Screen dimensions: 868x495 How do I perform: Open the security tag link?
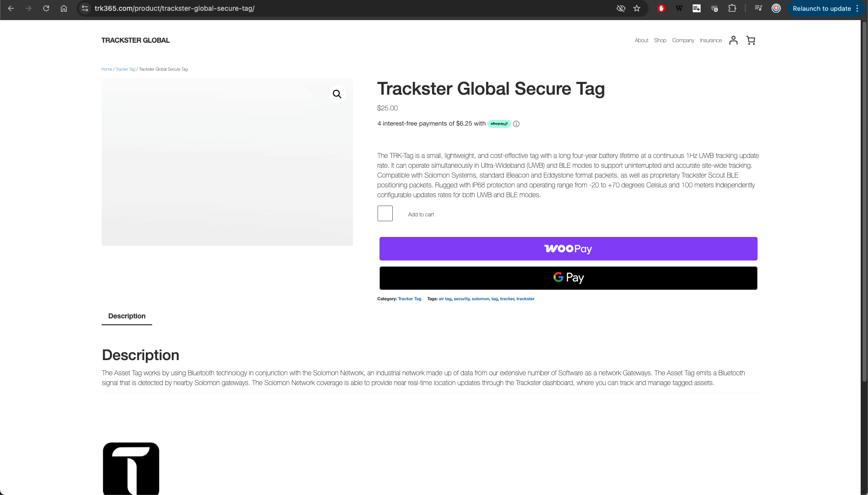[x=461, y=299]
